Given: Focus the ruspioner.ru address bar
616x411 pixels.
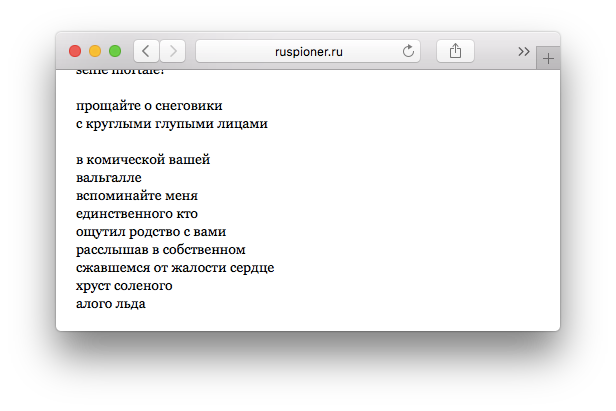Looking at the screenshot, I should pos(300,51).
